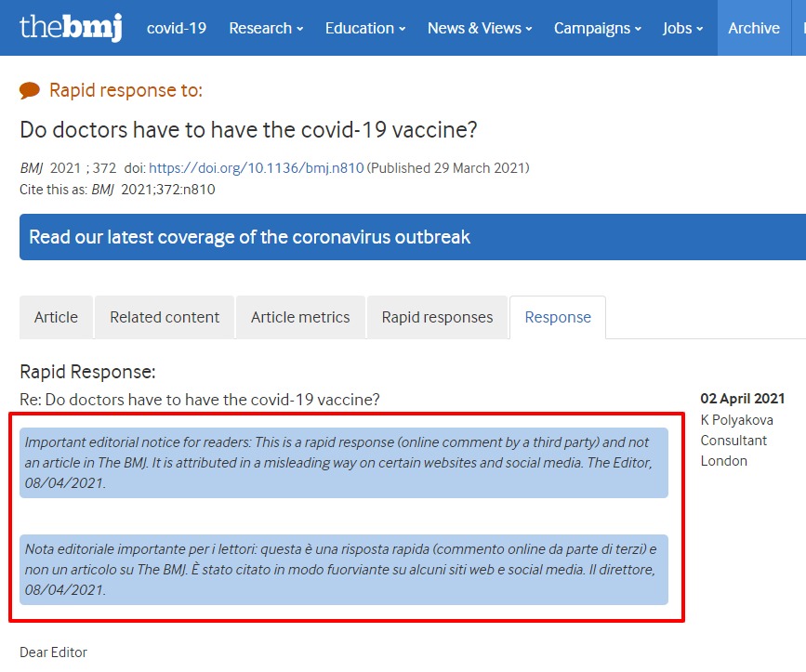Open the Article metrics tab
The height and width of the screenshot is (672, 806).
(x=300, y=318)
